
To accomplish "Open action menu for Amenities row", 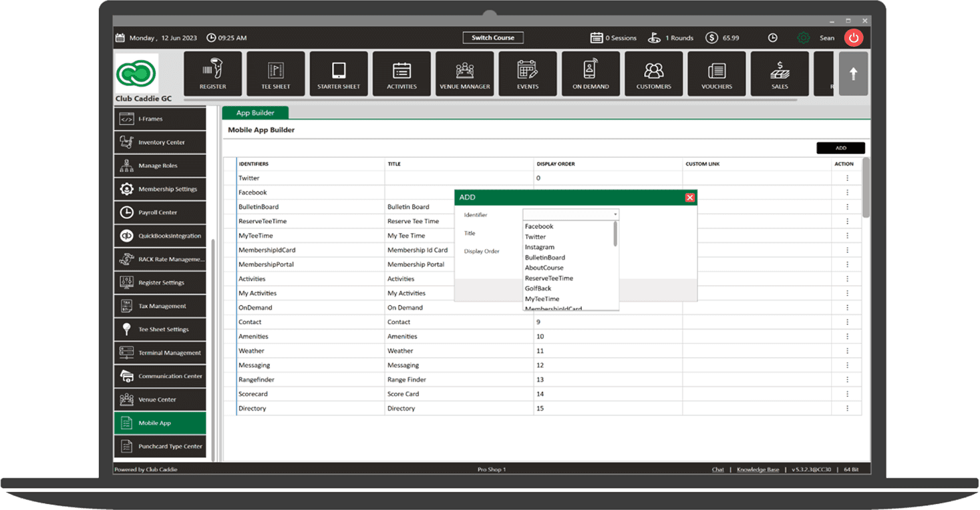I will 847,336.
